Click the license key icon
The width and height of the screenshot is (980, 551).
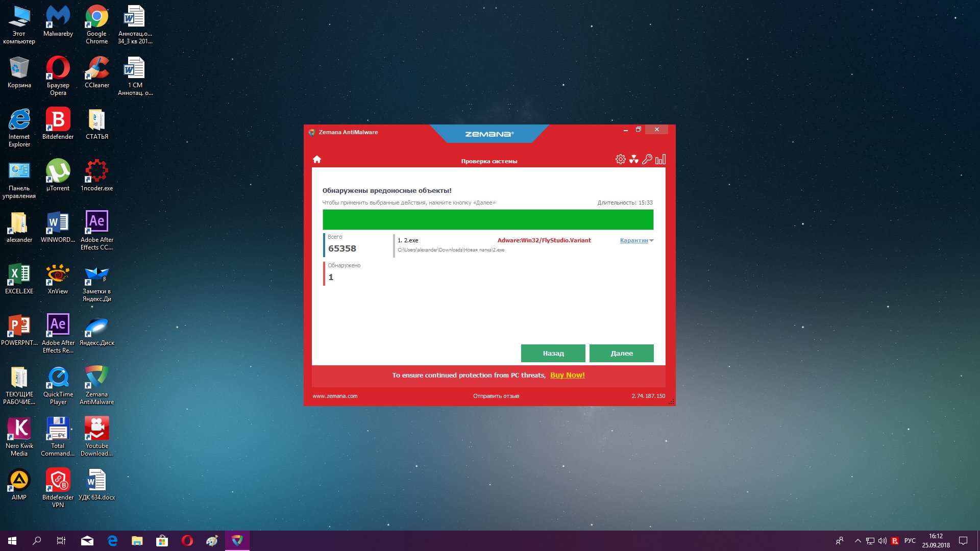point(647,159)
